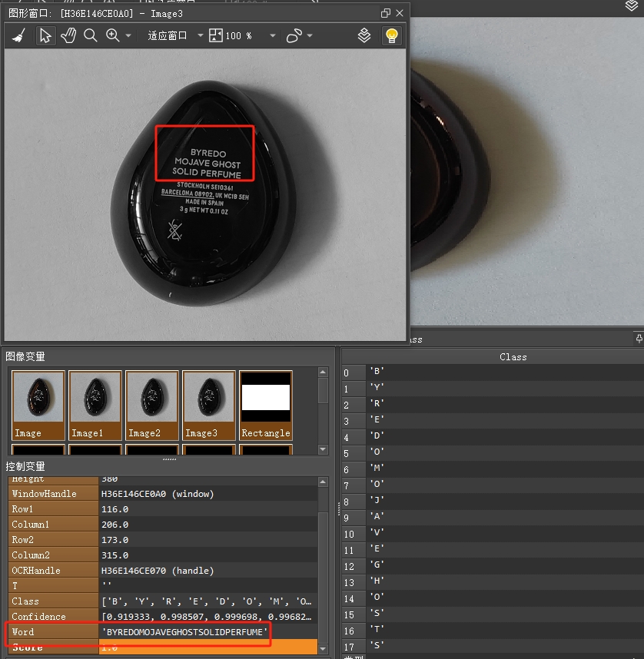The image size is (644, 659).
Task: Select row 0 containing 'B' in Class table
Action: pyautogui.click(x=493, y=372)
